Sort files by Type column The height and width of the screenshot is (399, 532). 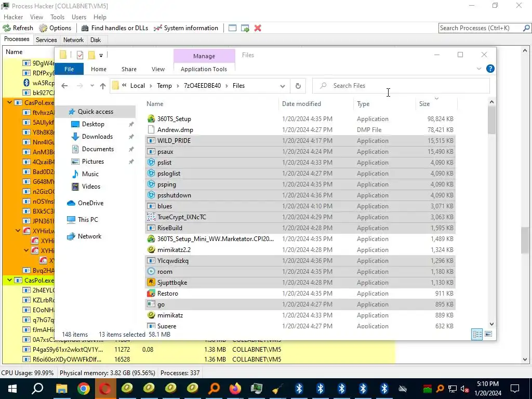click(x=384, y=104)
